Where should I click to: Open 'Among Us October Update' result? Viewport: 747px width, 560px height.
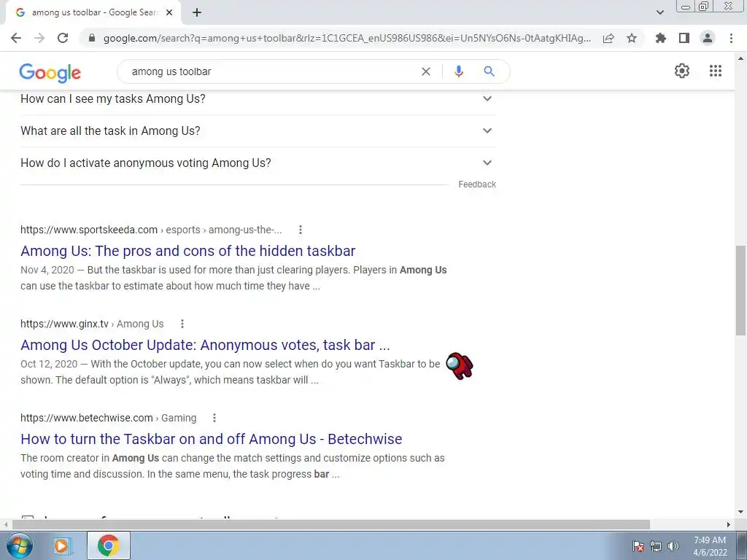205,345
